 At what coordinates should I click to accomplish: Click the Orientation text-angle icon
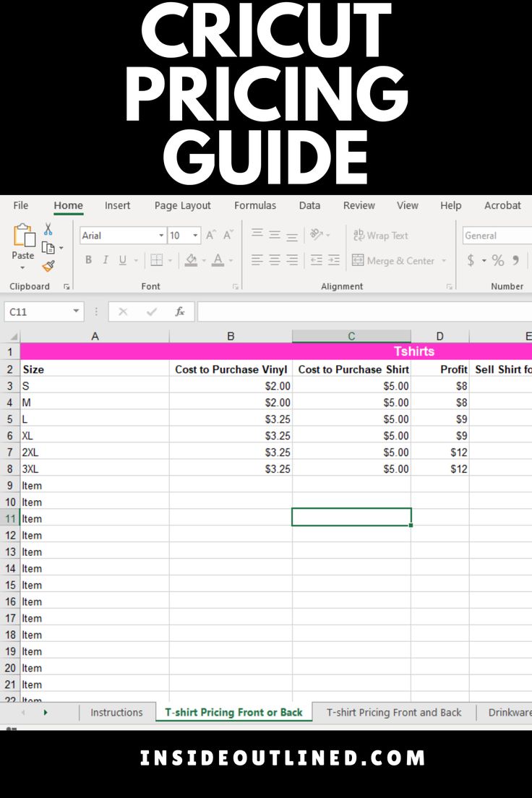point(317,234)
